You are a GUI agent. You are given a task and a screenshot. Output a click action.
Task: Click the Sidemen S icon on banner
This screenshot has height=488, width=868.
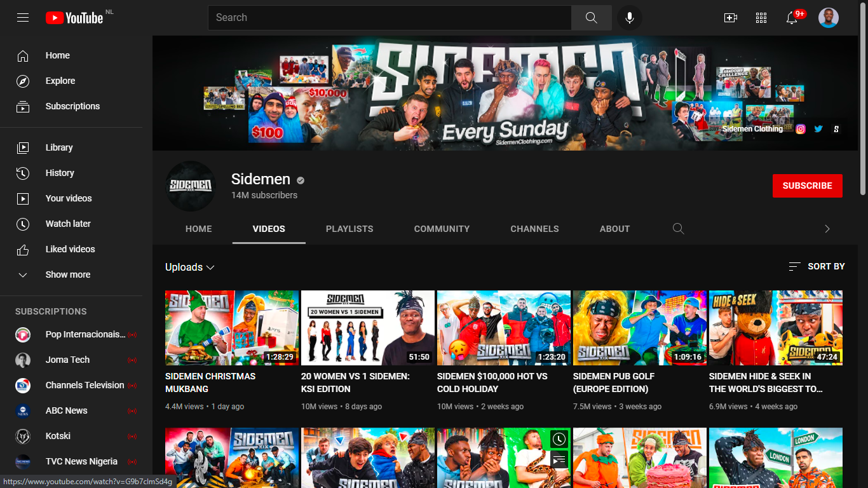836,129
